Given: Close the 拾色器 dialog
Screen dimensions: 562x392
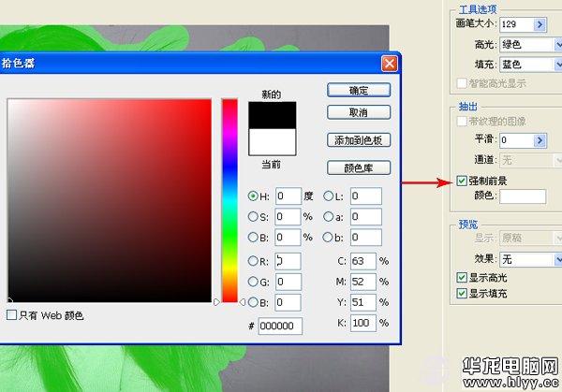Looking at the screenshot, I should tap(390, 64).
